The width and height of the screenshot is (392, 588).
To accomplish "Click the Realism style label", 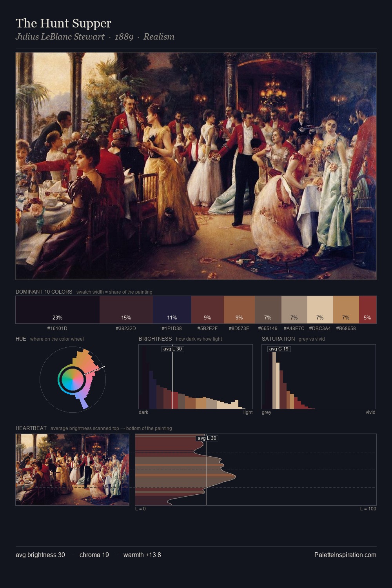I will (159, 36).
